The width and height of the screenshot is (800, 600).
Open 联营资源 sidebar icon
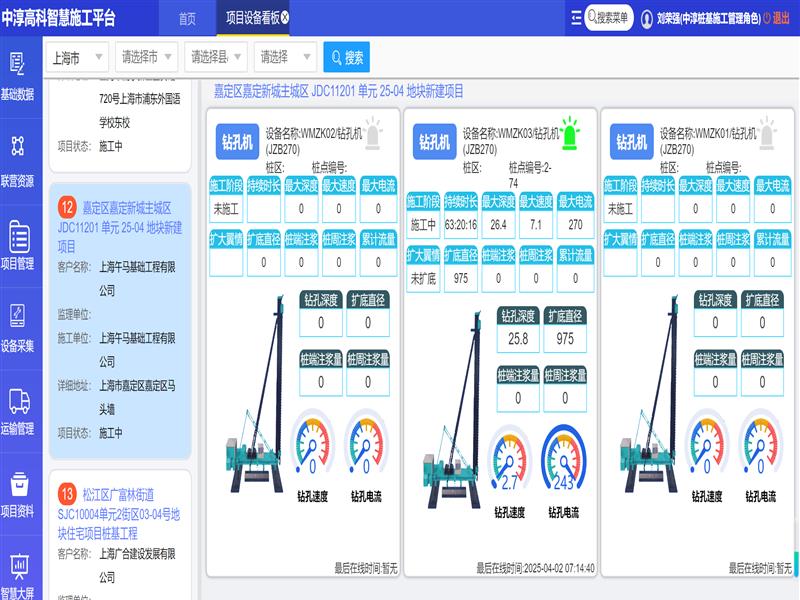(x=17, y=160)
